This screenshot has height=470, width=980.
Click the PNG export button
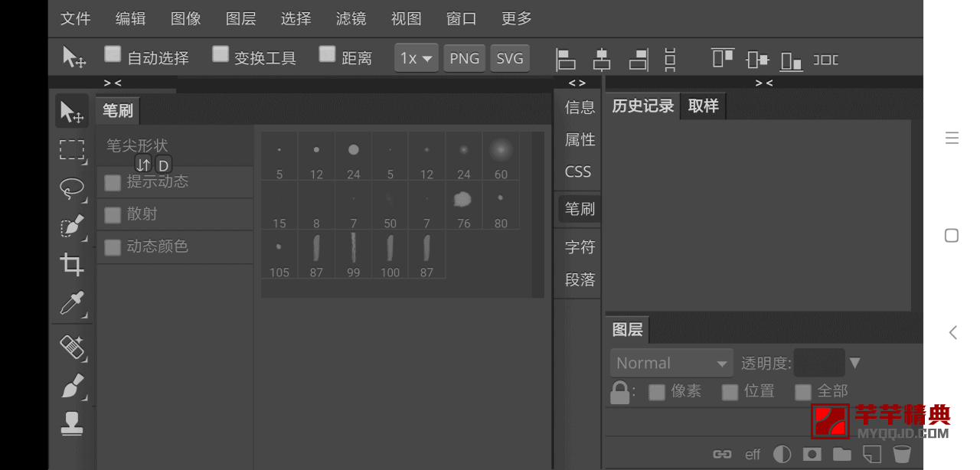coord(465,58)
